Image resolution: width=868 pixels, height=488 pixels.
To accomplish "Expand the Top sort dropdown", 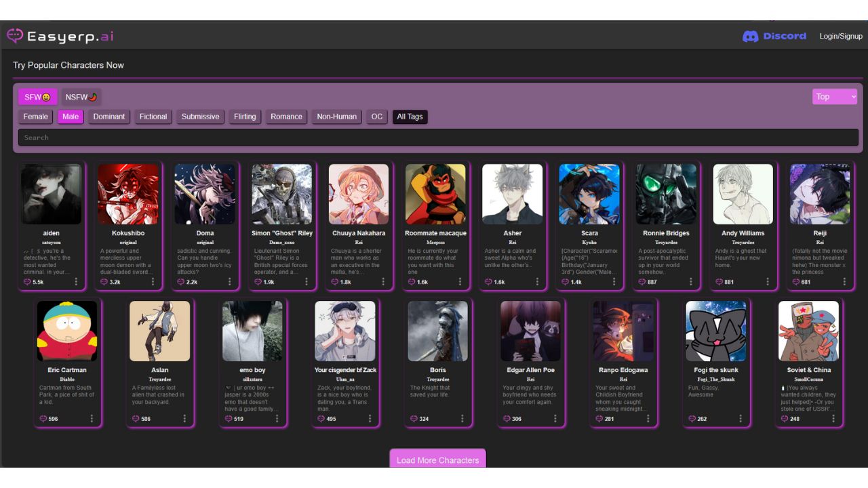I will (834, 97).
